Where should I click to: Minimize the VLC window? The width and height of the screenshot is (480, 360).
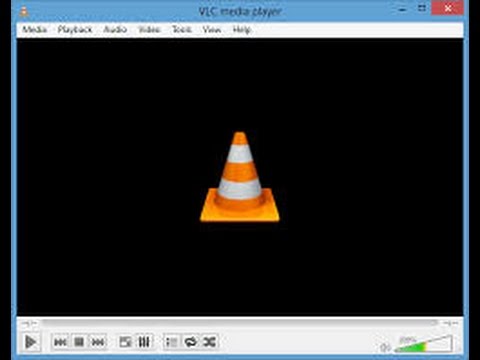click(403, 9)
